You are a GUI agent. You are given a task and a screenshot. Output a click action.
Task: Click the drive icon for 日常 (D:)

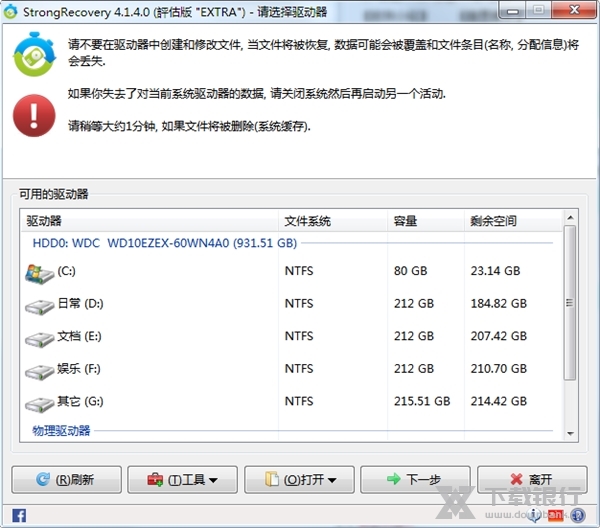[x=39, y=306]
